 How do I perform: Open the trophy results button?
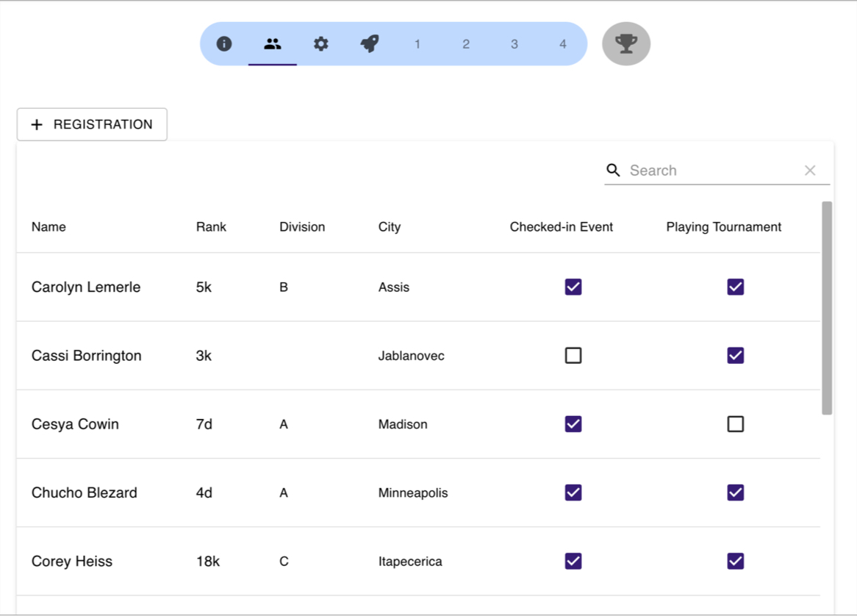click(x=626, y=43)
